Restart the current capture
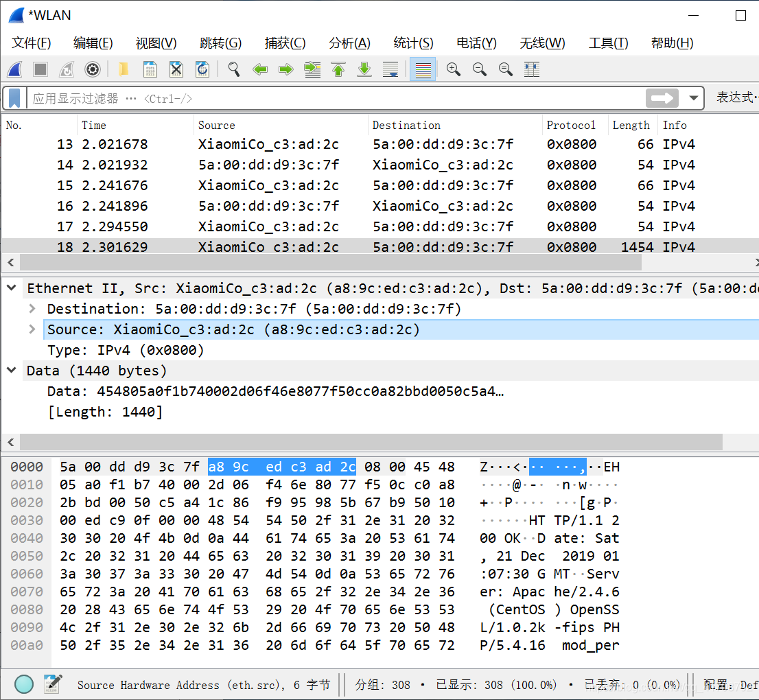This screenshot has height=700, width=759. click(67, 70)
